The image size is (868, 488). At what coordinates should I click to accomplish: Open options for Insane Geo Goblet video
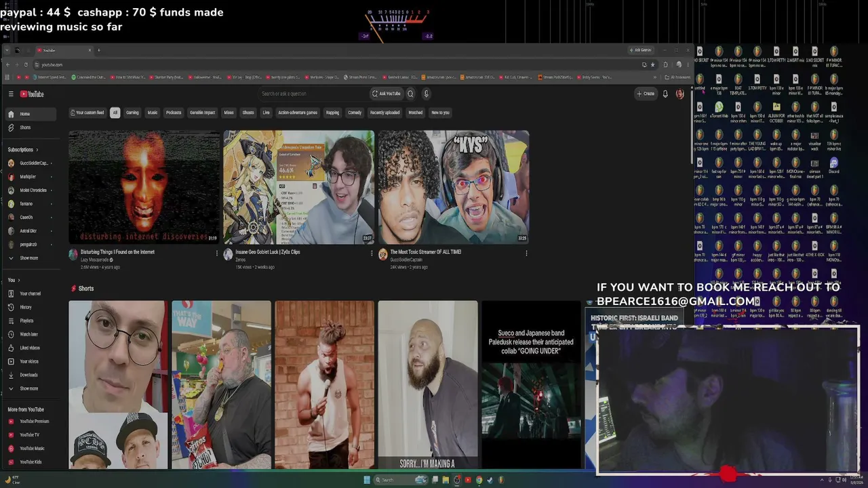coord(371,253)
